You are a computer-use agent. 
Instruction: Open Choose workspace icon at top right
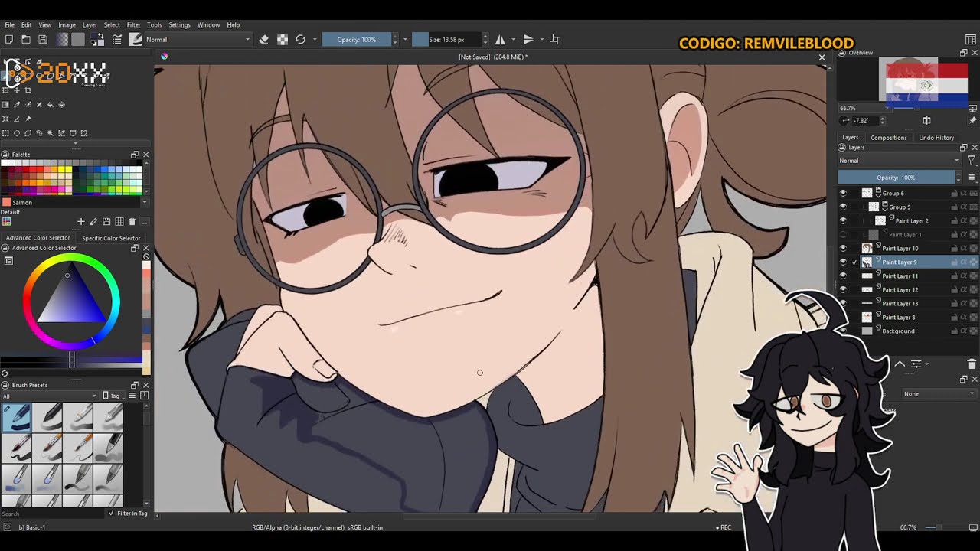pos(971,40)
